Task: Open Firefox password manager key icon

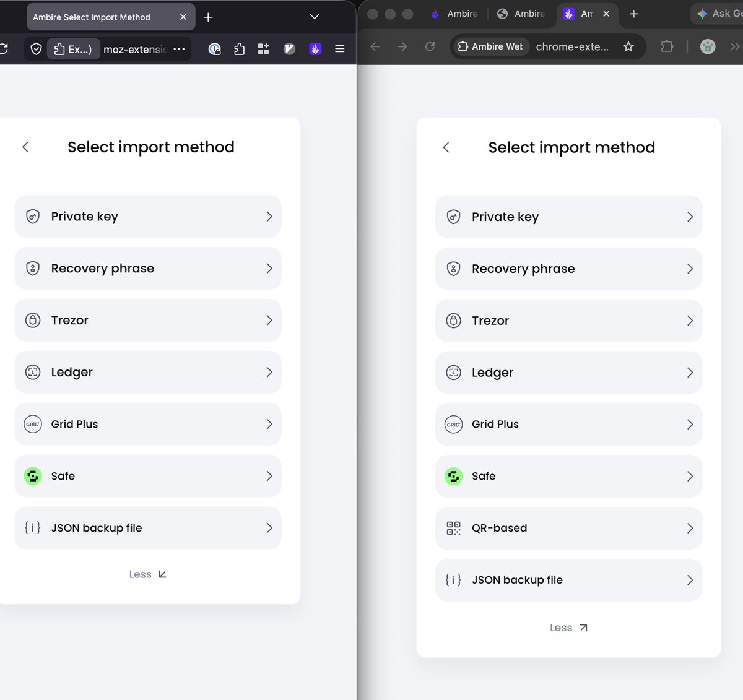Action: [x=215, y=49]
